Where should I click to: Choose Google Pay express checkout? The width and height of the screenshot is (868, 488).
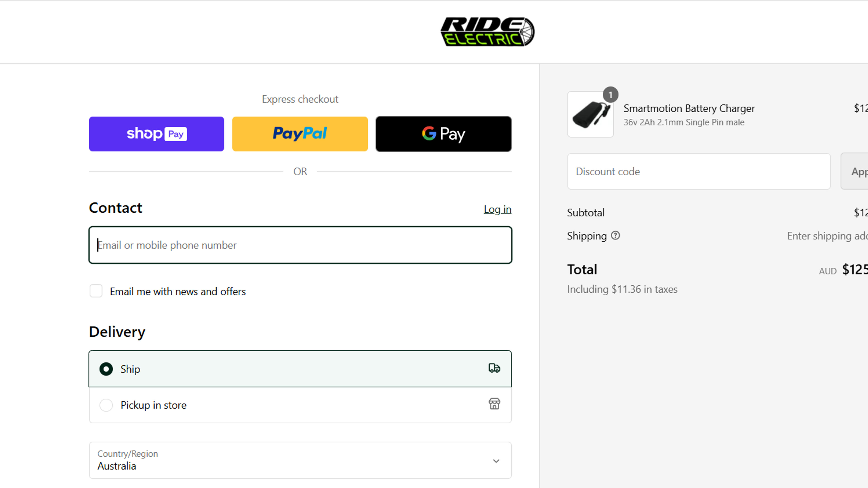pyautogui.click(x=443, y=134)
